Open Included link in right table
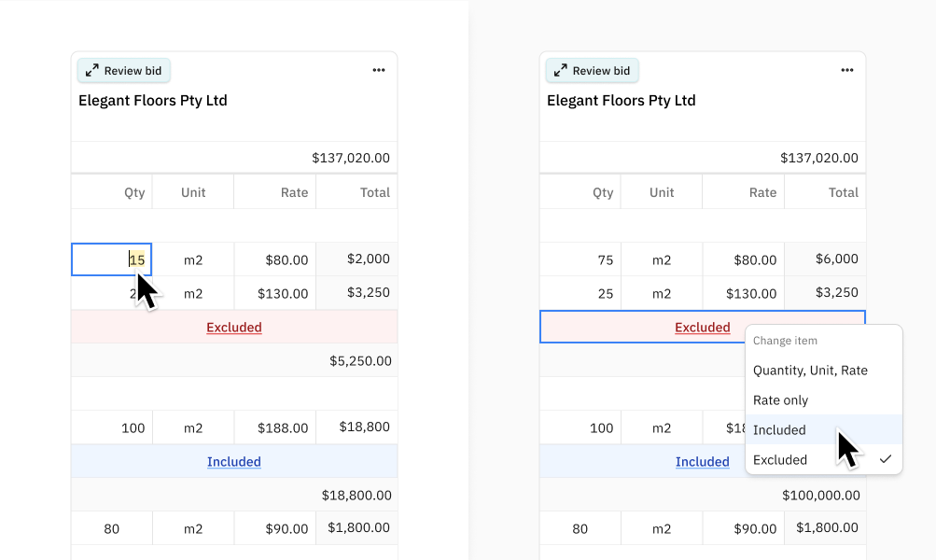The height and width of the screenshot is (560, 936). 702,461
